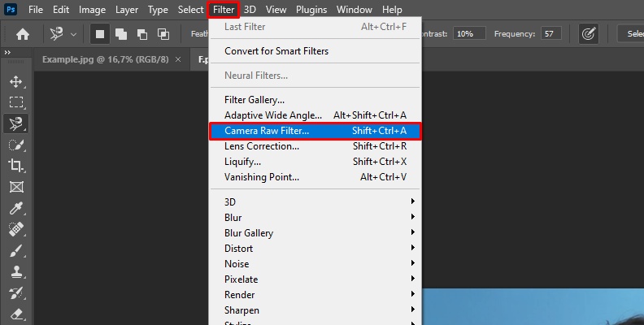Open the View menu
The width and height of the screenshot is (644, 325).
tap(276, 10)
